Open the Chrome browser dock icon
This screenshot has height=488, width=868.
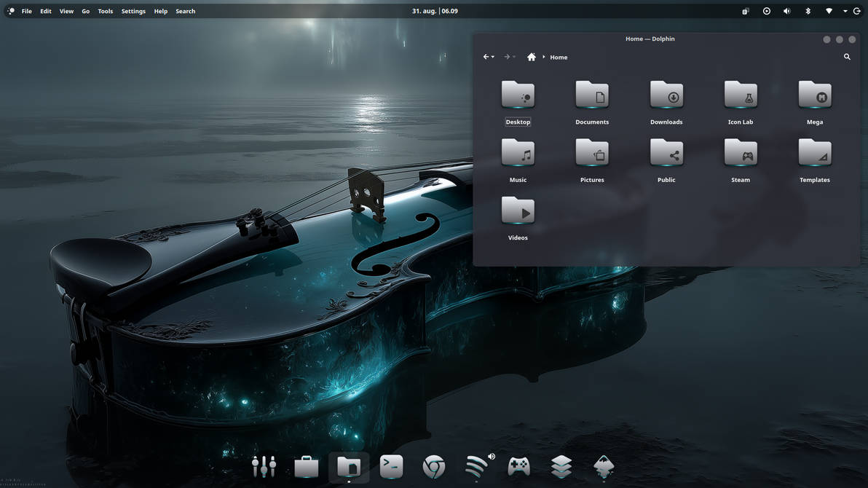click(433, 467)
